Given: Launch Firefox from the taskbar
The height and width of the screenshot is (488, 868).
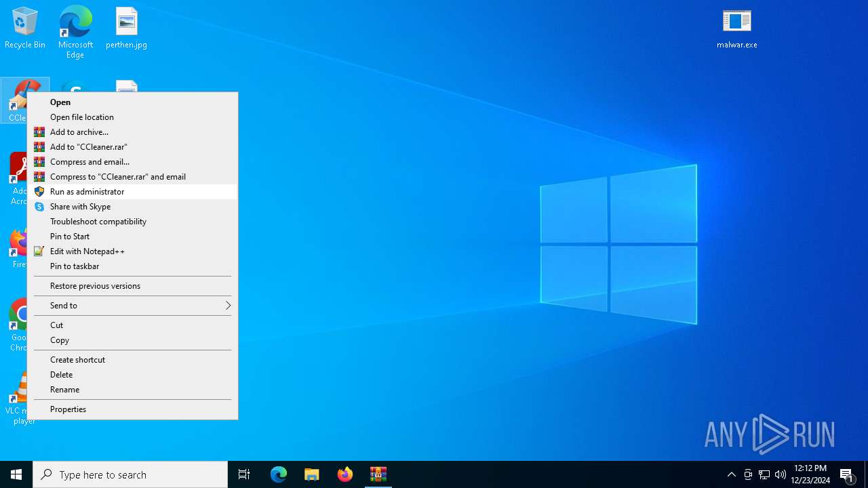Looking at the screenshot, I should point(345,474).
